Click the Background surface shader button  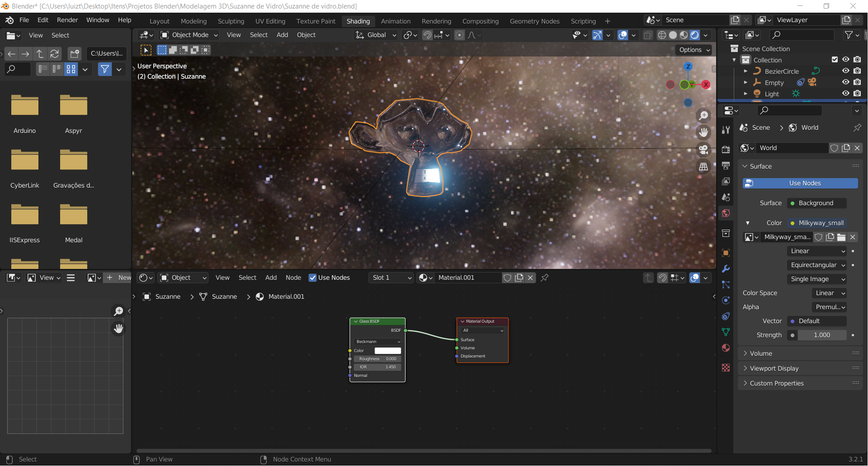(x=817, y=203)
